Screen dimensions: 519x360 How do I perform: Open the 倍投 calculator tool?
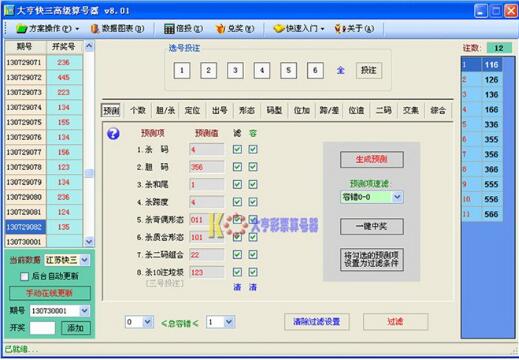pos(183,29)
